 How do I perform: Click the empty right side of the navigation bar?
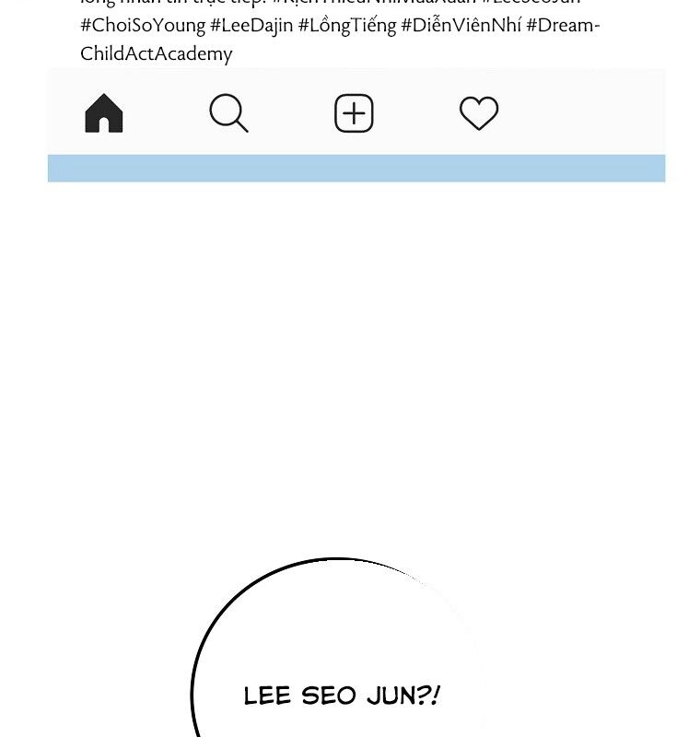click(589, 112)
